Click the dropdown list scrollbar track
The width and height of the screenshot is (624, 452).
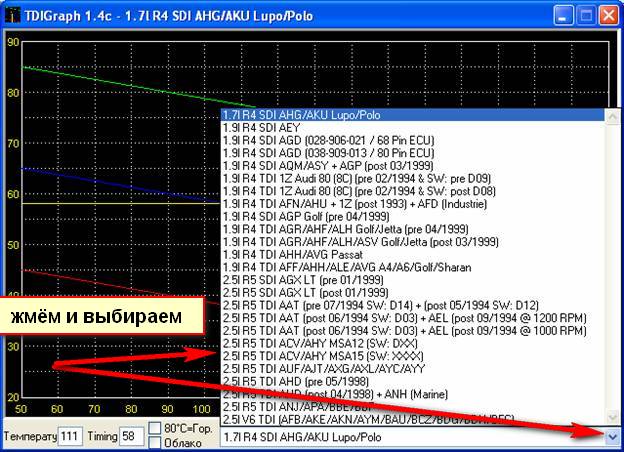[612, 267]
